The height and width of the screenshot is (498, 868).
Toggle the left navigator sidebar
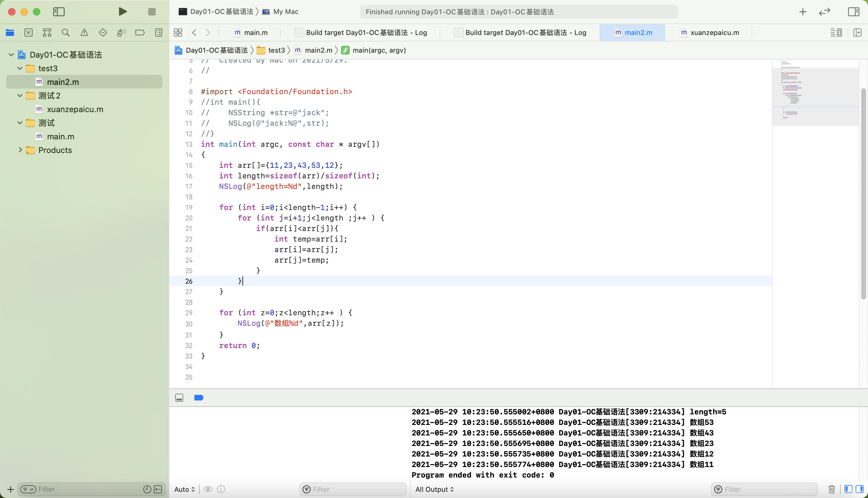[59, 12]
